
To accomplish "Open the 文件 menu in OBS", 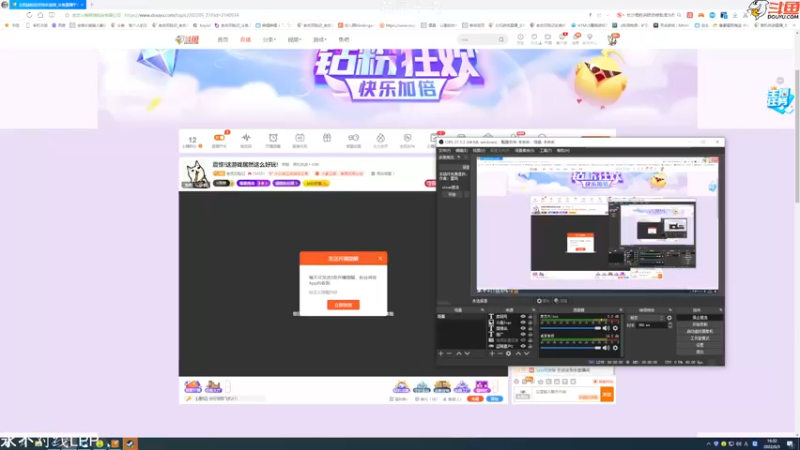I will (x=444, y=151).
